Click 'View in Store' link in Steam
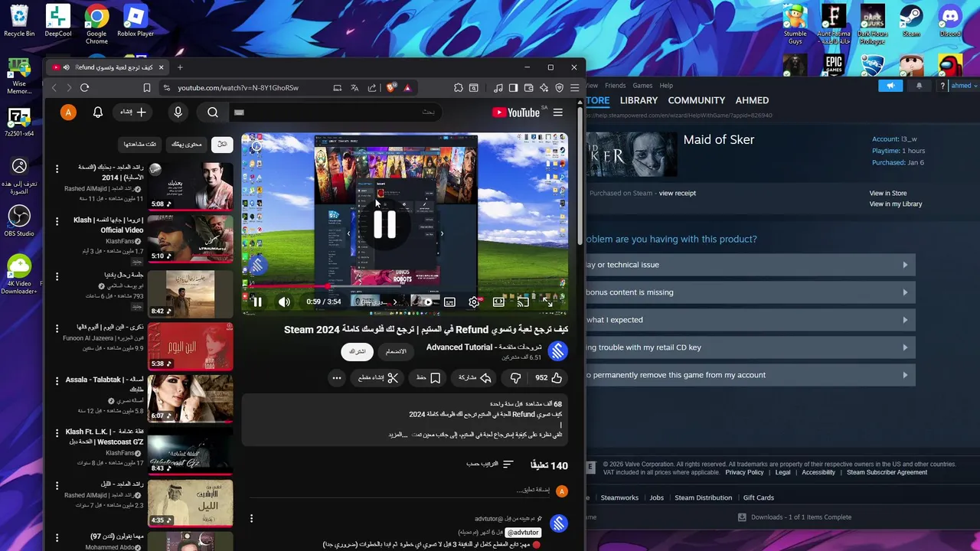 [888, 194]
